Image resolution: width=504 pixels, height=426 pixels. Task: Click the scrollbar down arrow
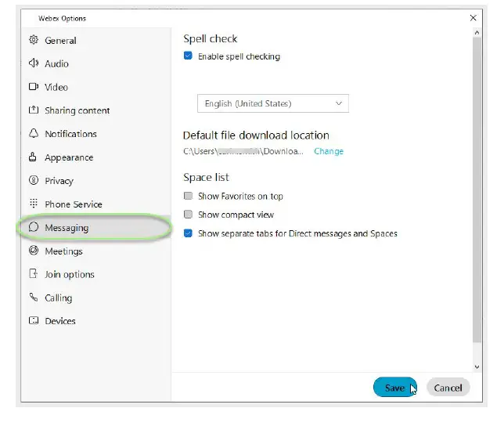point(477,366)
